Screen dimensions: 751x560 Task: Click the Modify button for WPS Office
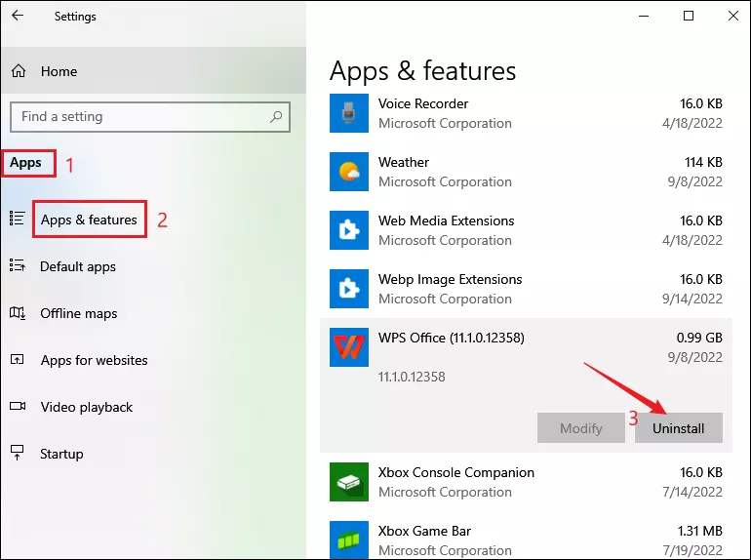click(x=581, y=427)
